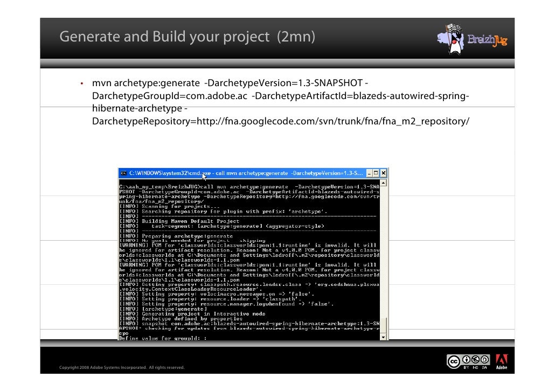The image size is (555, 392).
Task: Click the cmd.exe window system icon
Action: pos(123,173)
